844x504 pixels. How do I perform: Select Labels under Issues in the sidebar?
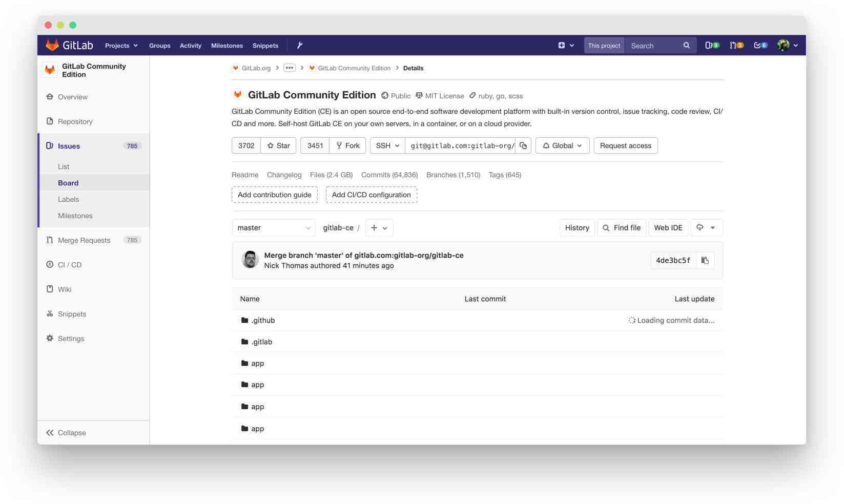click(68, 199)
